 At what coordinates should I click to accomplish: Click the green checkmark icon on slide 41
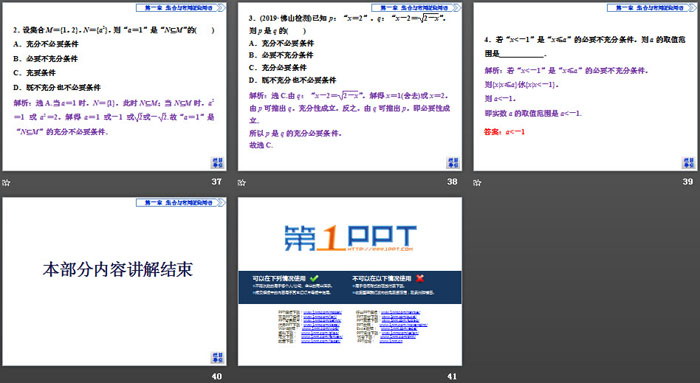coord(314,278)
